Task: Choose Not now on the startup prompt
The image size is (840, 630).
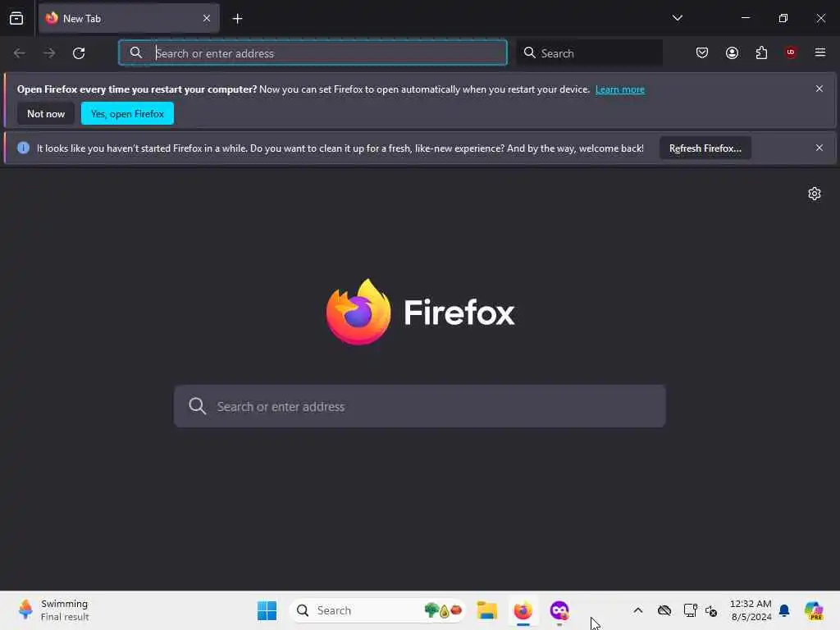Action: click(46, 113)
